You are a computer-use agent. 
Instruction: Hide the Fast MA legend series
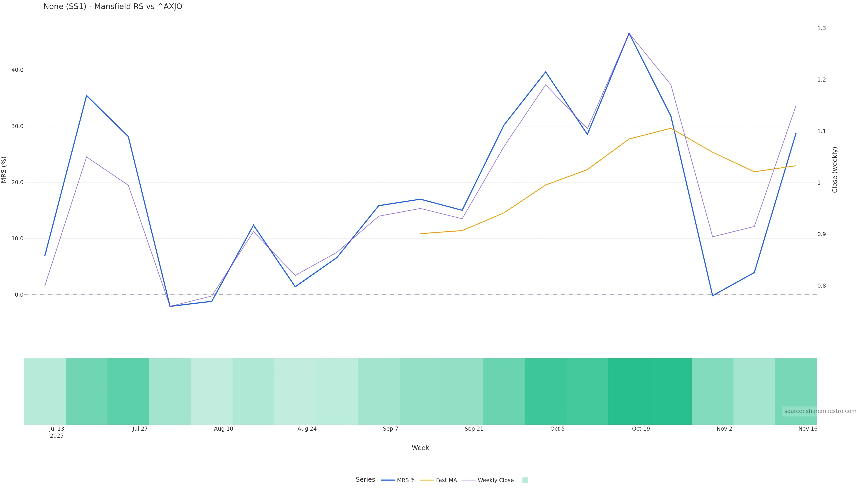[439, 480]
